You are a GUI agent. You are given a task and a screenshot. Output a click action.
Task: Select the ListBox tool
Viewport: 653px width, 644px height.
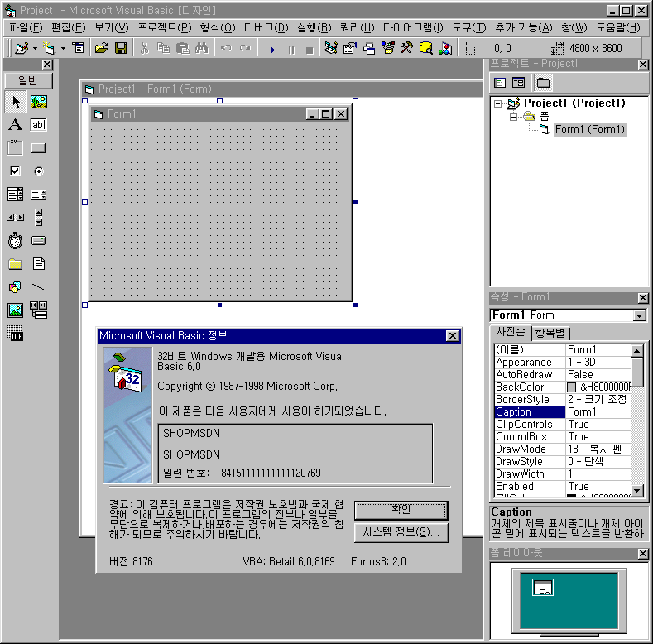point(39,195)
